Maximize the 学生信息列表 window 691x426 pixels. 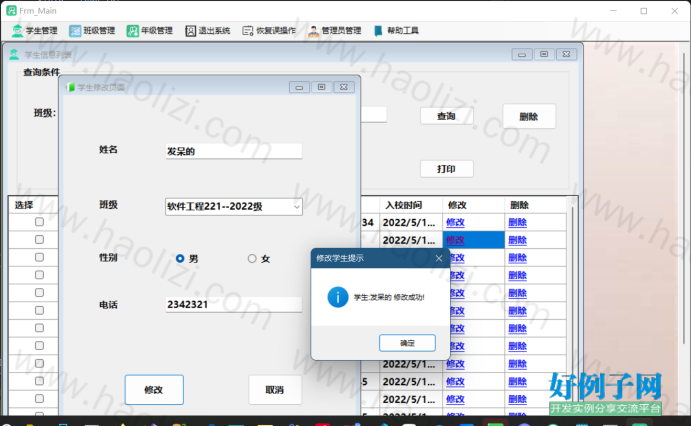coord(544,54)
